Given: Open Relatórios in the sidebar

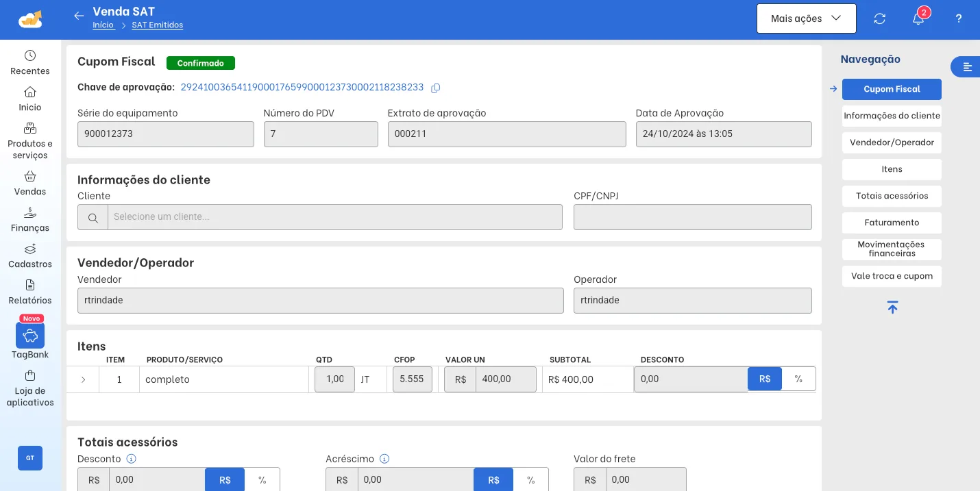Looking at the screenshot, I should tap(30, 292).
